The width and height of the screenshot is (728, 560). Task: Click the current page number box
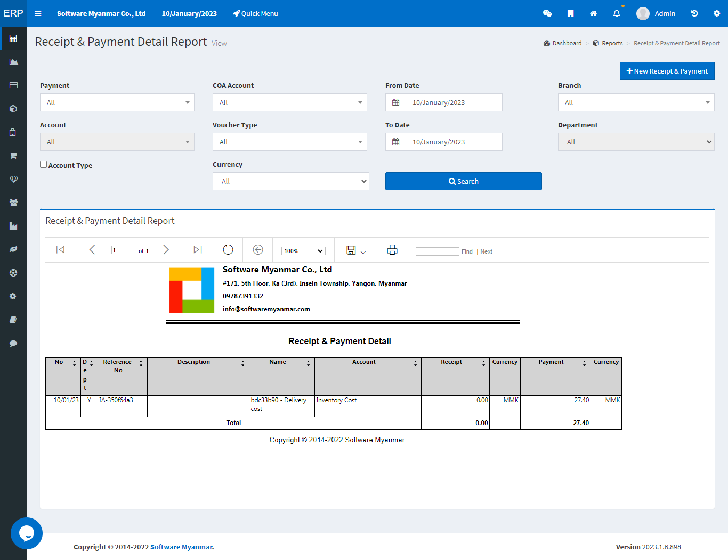pyautogui.click(x=123, y=250)
